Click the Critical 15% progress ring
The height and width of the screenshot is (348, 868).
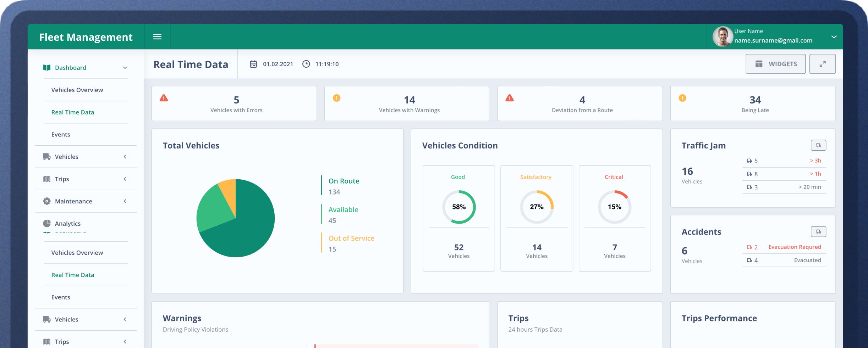(615, 207)
